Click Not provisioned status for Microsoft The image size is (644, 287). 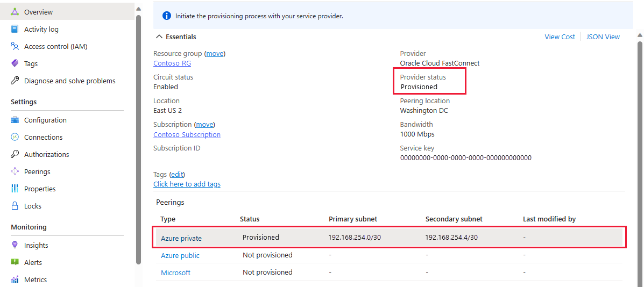click(267, 272)
